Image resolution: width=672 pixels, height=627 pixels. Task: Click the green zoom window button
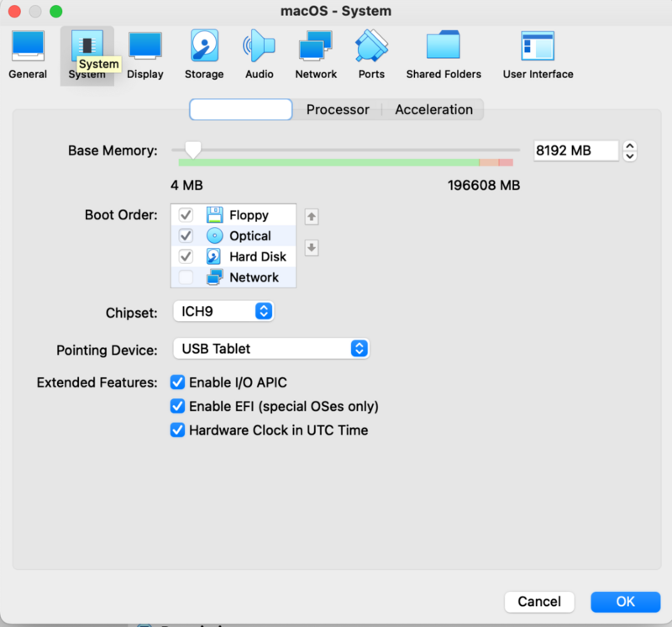click(x=55, y=11)
